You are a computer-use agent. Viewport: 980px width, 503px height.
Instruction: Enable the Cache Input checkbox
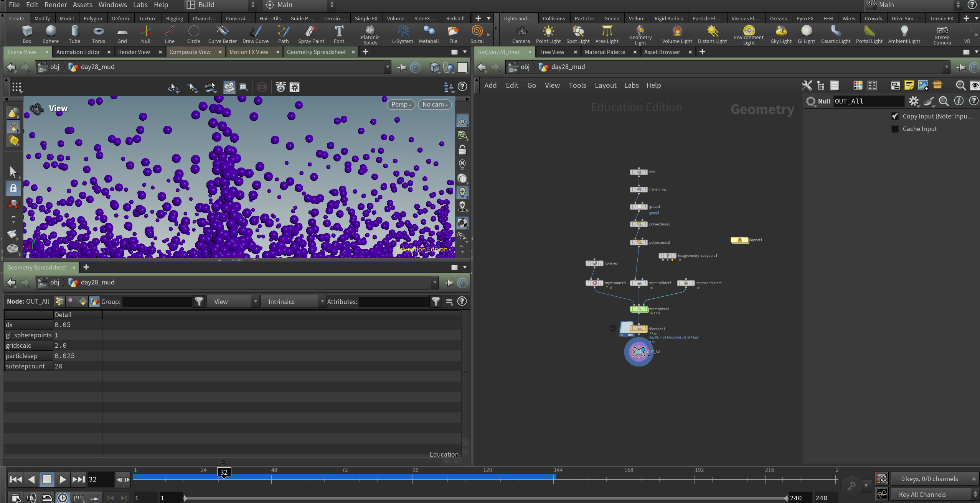[895, 129]
